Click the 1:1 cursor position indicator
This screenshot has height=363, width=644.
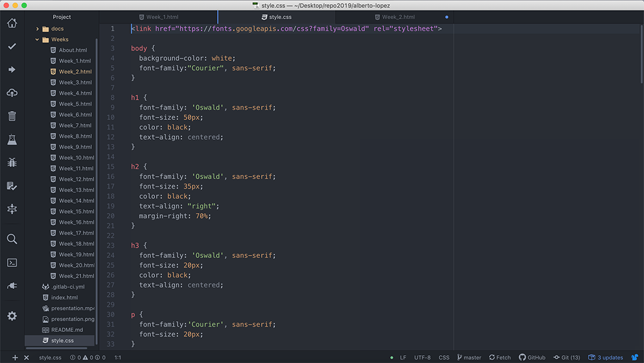tap(118, 357)
